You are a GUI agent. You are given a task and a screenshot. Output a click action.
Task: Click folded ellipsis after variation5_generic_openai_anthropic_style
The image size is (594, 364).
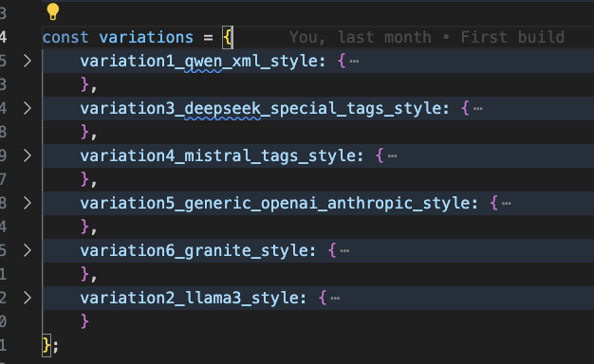click(507, 204)
